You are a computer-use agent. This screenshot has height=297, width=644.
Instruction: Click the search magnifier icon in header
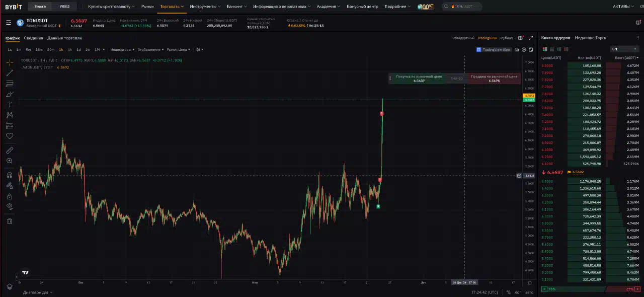pyautogui.click(x=447, y=7)
